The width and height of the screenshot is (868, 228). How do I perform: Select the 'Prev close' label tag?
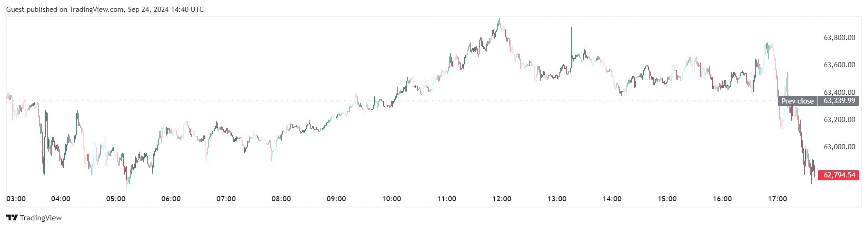coord(797,101)
